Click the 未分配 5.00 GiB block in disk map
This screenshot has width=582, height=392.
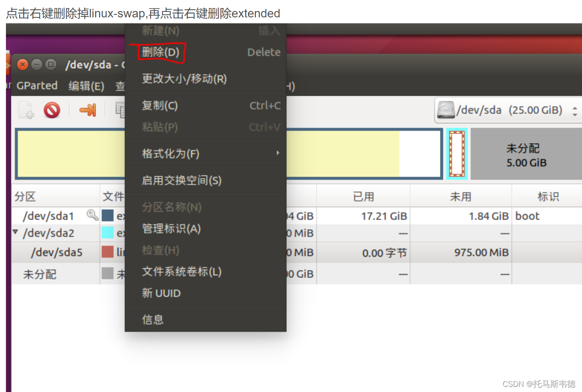(526, 154)
